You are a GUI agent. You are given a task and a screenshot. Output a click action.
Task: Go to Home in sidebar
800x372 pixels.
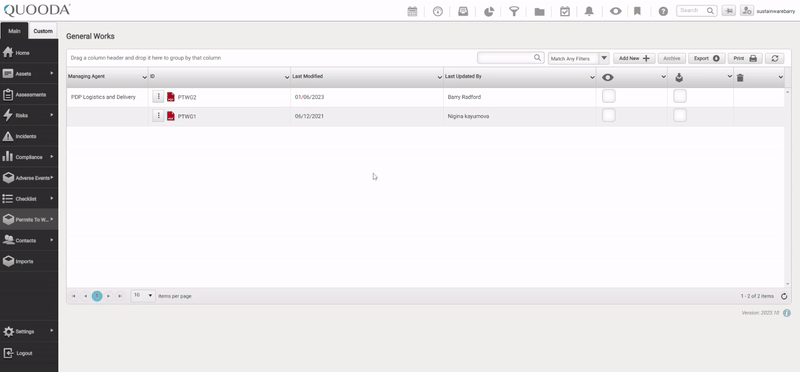point(29,53)
